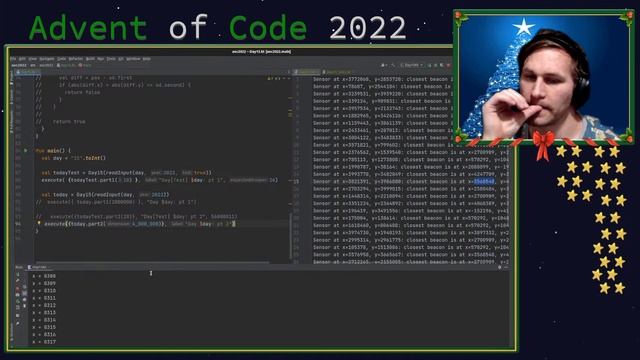The width and height of the screenshot is (640, 360).
Task: Open the Tools menu
Action: coord(111,59)
